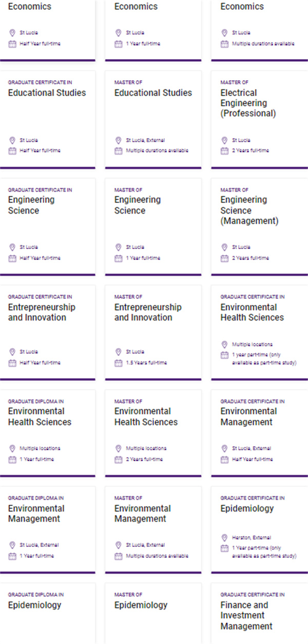308x644 pixels.
Task: Click calendar icon on Master of Engineering Science card
Action: click(x=118, y=258)
